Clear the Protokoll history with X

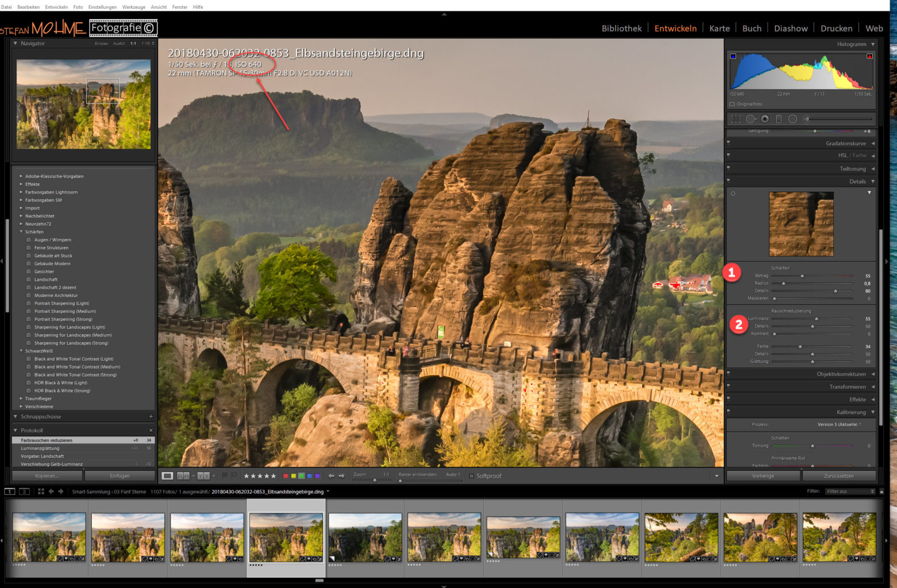[151, 431]
